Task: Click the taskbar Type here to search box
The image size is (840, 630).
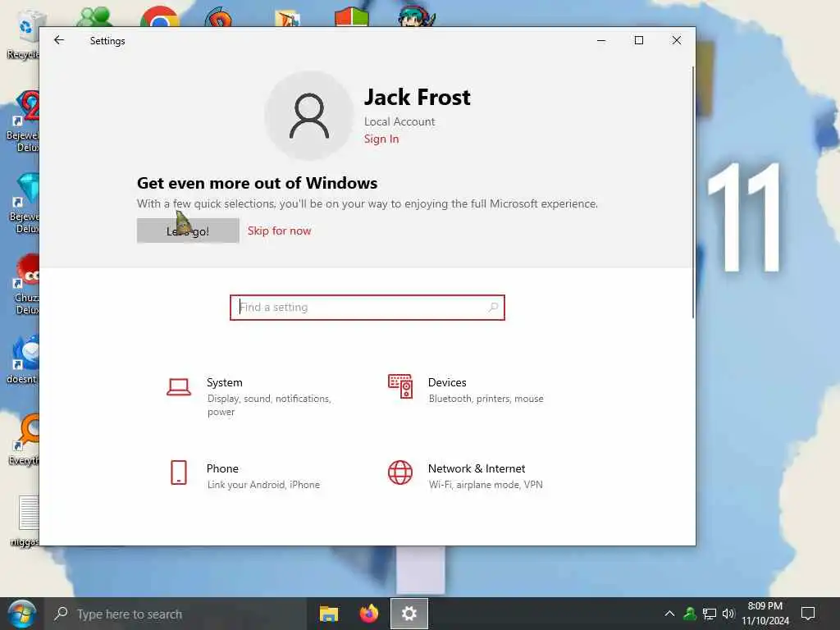Action: 177,614
